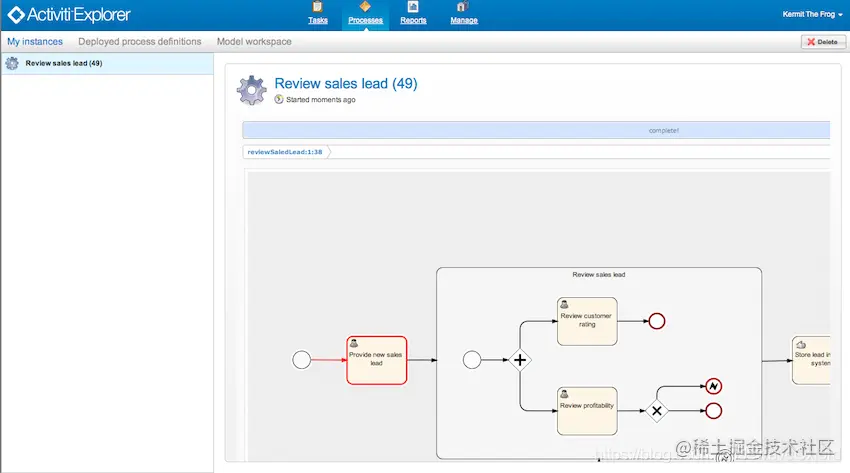Screen dimensions: 850x473
Task: Click the Delete button
Action: pos(823,42)
